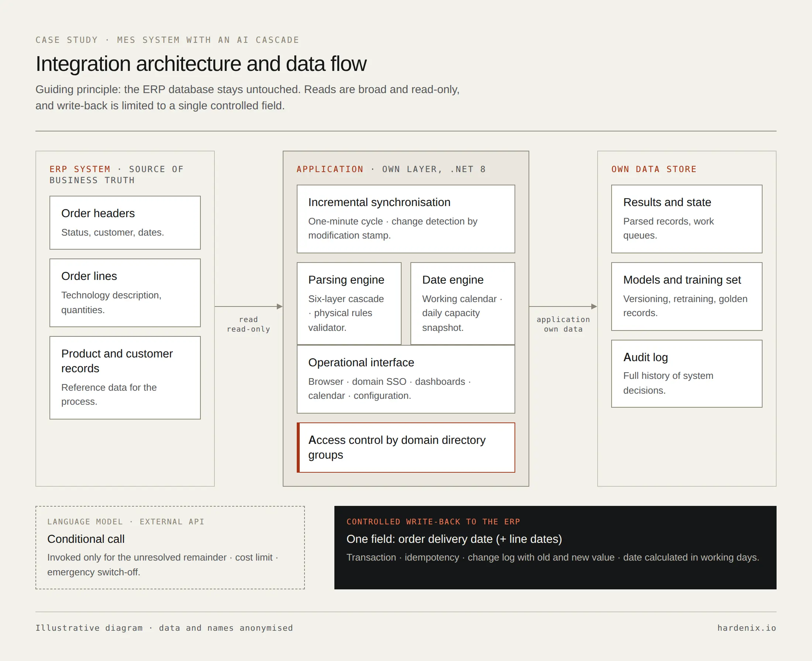Click 'Transaction · idempotency · change log' text
The image size is (812, 661).
point(553,558)
